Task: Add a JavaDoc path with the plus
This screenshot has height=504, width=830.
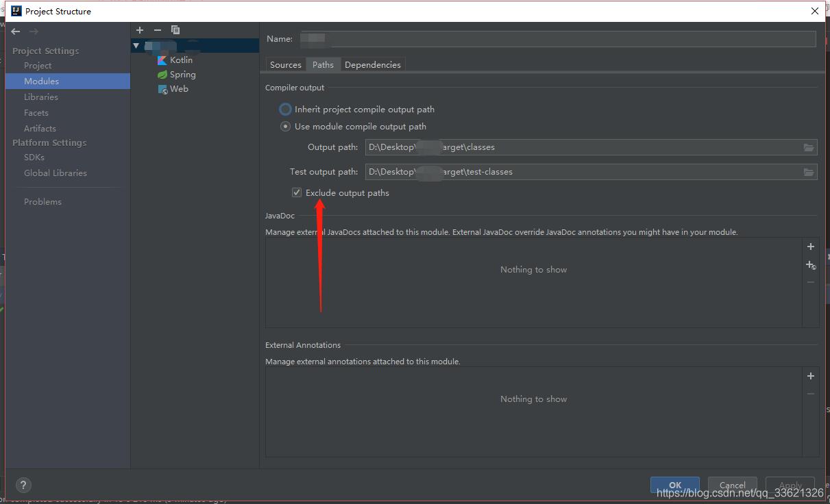Action: [x=811, y=247]
